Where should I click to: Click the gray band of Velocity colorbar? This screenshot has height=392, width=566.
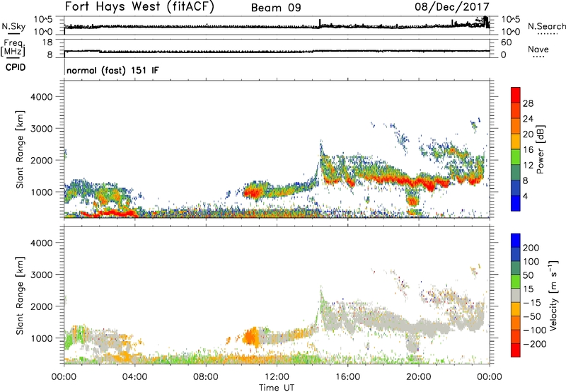[516, 295]
